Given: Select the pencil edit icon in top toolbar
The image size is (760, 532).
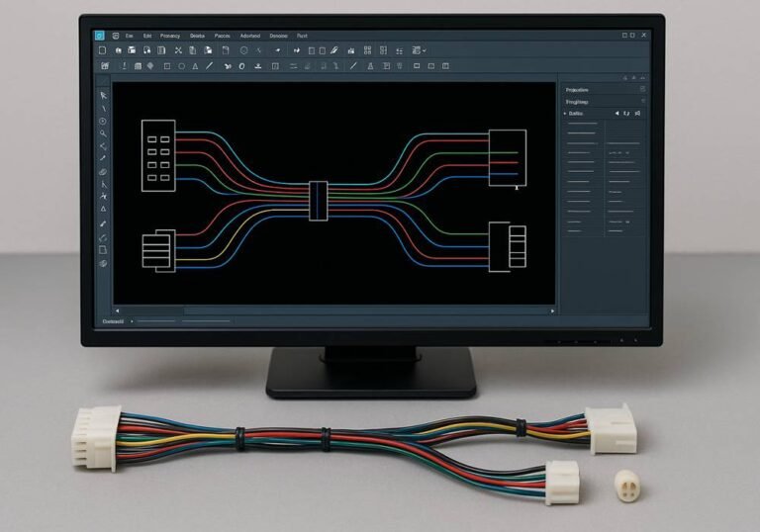Looking at the screenshot, I should coord(333,50).
